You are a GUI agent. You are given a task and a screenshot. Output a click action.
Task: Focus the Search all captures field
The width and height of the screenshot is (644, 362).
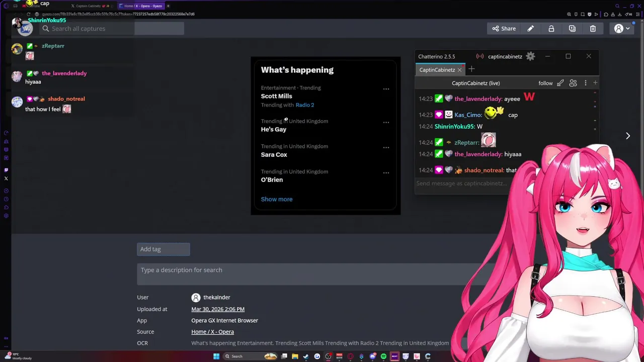click(112, 29)
